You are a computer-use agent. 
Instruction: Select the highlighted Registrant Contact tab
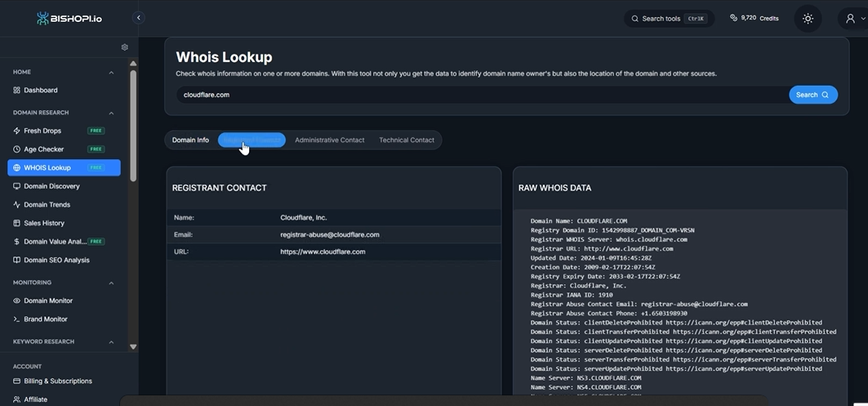pos(251,141)
